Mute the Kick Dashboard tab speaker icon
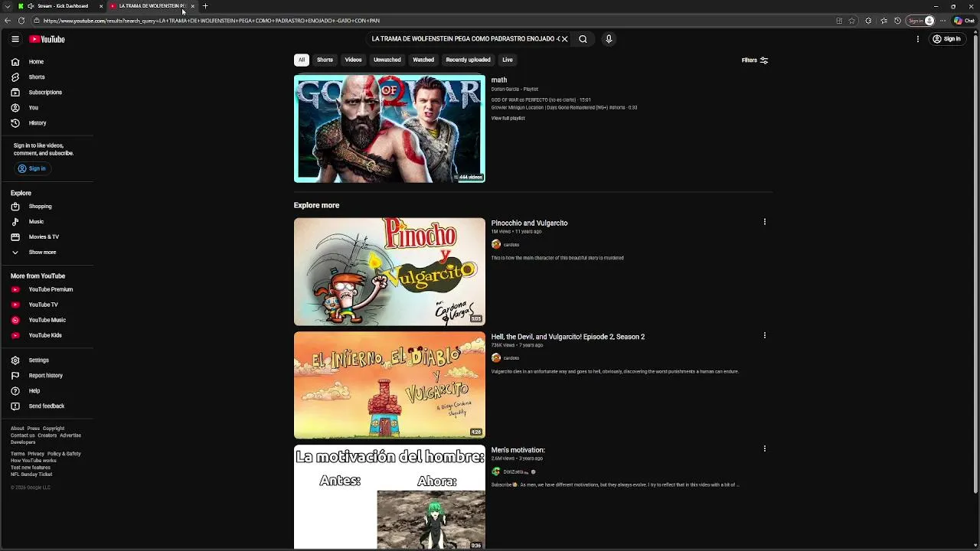The image size is (980, 551). point(31,6)
